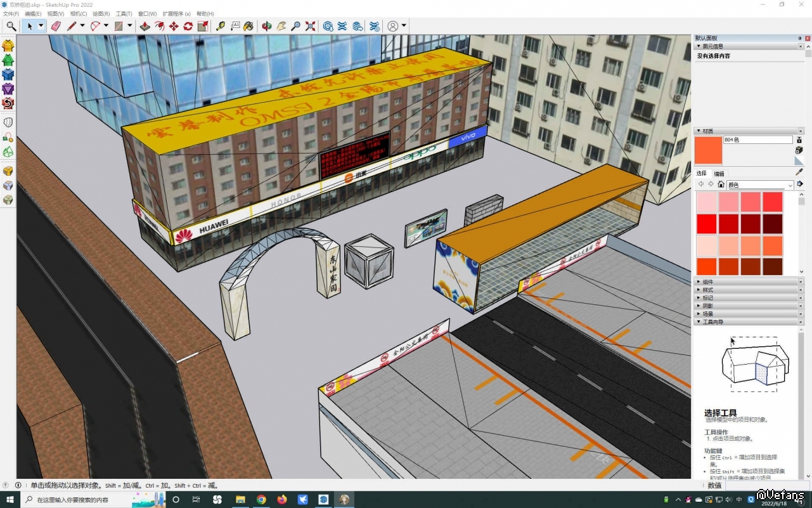Click the materials home button
Screen dimensions: 812x508
(721, 185)
